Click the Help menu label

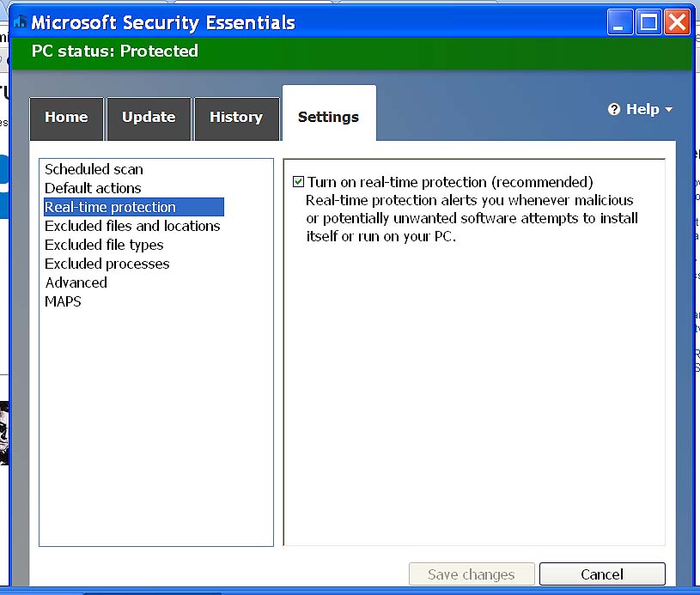tap(642, 109)
